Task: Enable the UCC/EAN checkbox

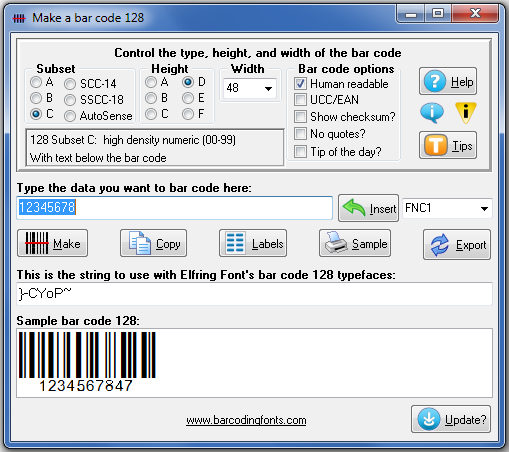Action: [300, 99]
